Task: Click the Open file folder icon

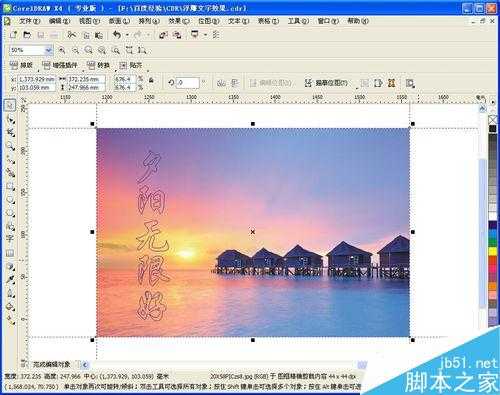Action: (x=27, y=35)
